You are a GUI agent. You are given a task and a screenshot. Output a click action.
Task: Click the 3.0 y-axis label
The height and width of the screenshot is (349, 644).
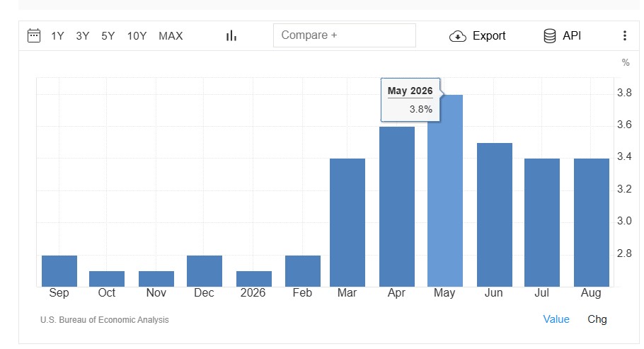point(624,221)
